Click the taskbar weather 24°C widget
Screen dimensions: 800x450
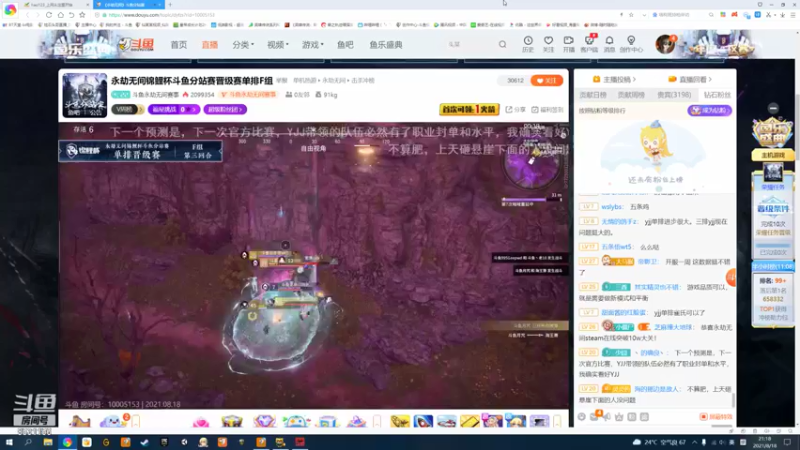[x=659, y=442]
